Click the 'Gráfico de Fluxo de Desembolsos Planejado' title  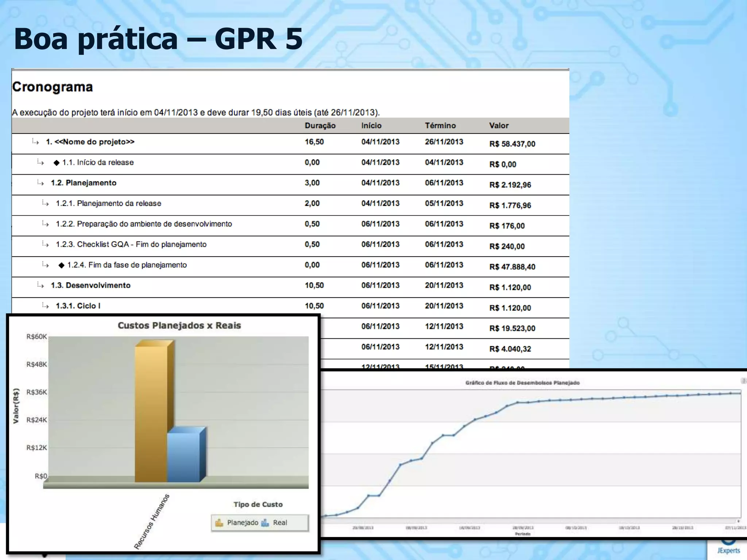click(x=522, y=383)
